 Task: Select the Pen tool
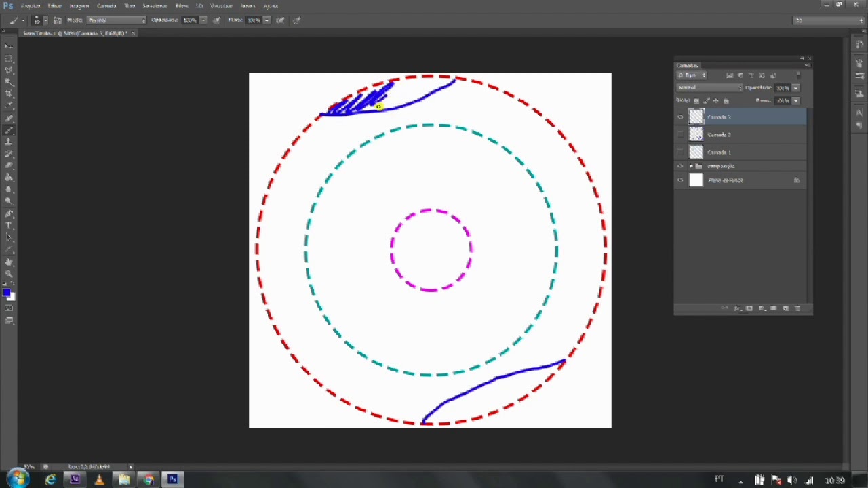(x=9, y=213)
